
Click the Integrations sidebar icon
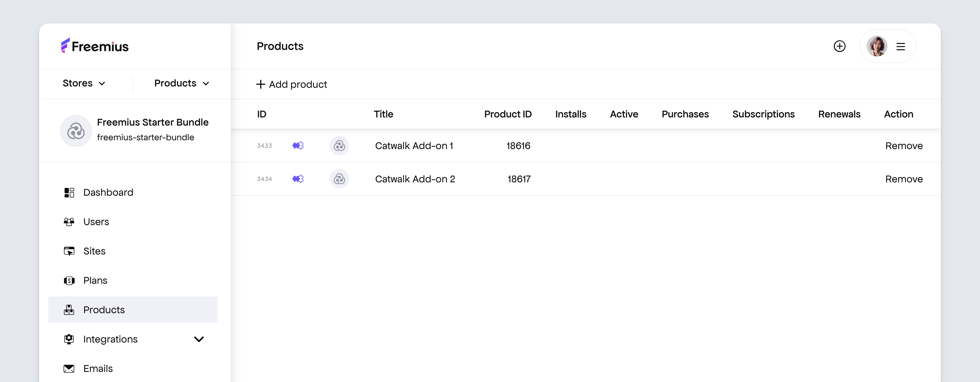(x=69, y=339)
